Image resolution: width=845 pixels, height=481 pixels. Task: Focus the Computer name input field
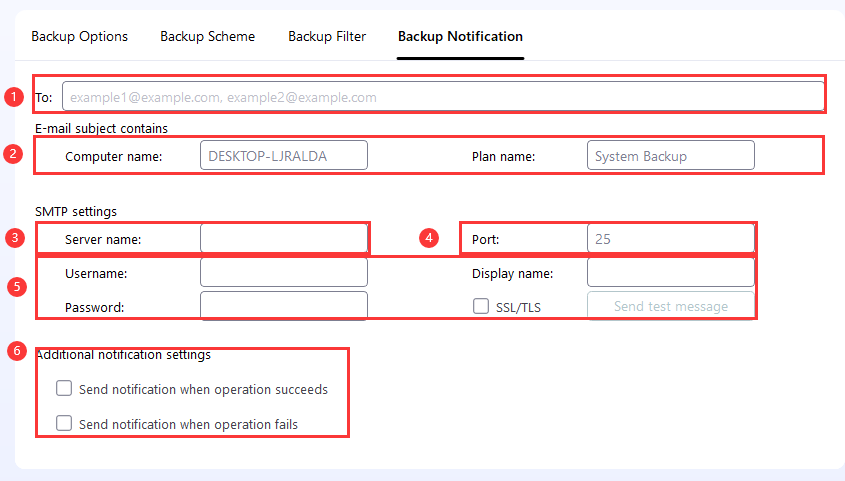(x=284, y=156)
